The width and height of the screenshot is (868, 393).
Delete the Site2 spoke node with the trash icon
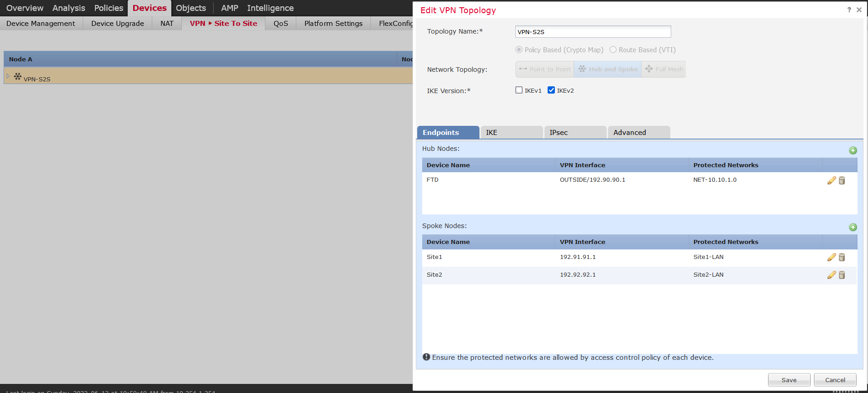[842, 275]
